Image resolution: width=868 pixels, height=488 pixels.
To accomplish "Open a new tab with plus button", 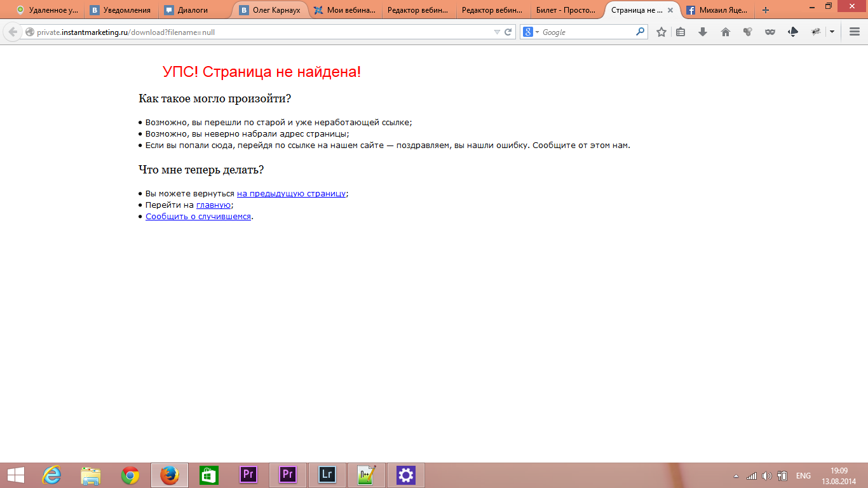I will click(x=766, y=10).
